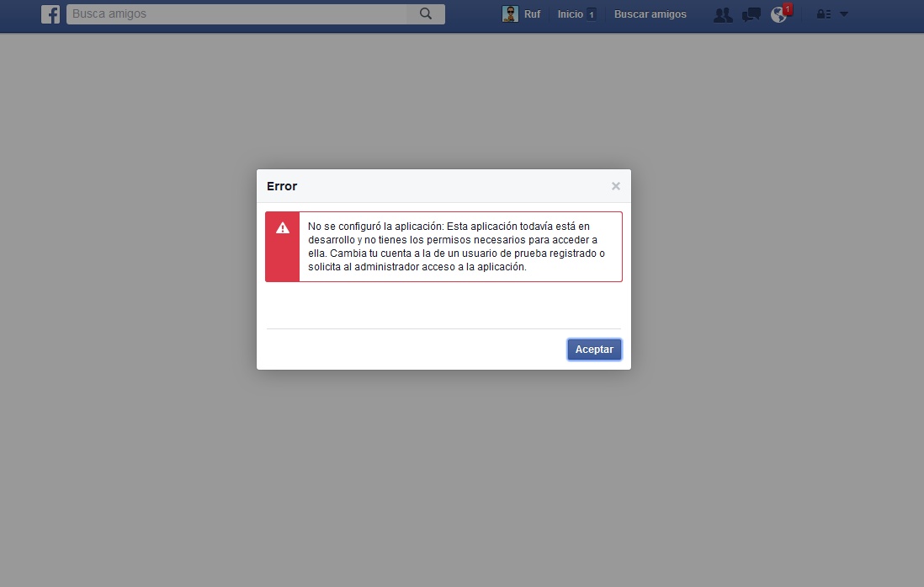Open the privacy shortcuts lock icon
Viewport: 924px width, 587px height.
(x=825, y=15)
